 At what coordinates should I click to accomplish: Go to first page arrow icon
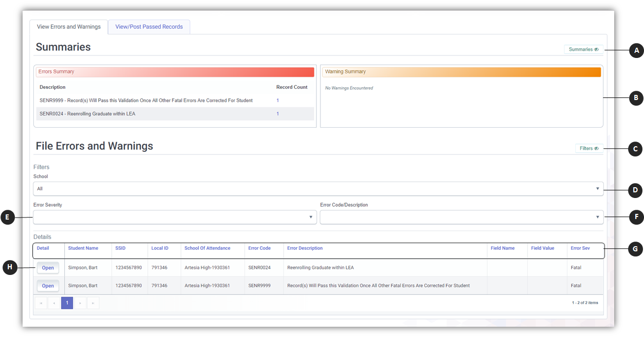(41, 303)
